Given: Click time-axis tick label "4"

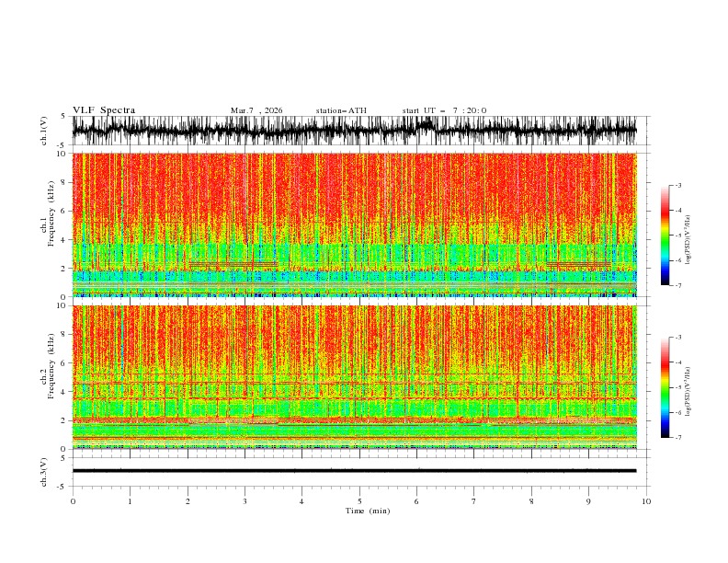Looking at the screenshot, I should pos(301,501).
